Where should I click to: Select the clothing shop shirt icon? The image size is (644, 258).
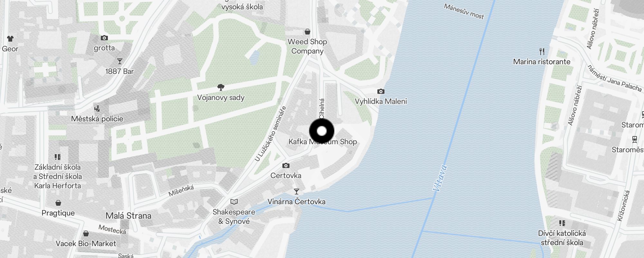10,39
